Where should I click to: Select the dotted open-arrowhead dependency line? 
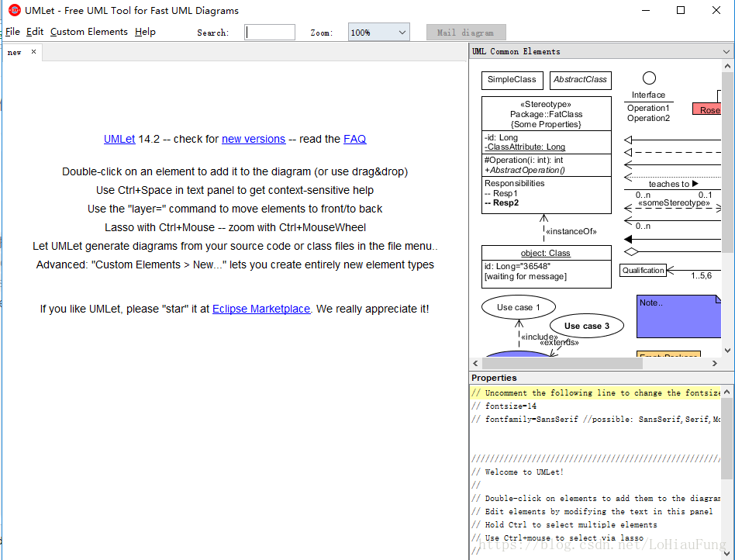(x=672, y=177)
